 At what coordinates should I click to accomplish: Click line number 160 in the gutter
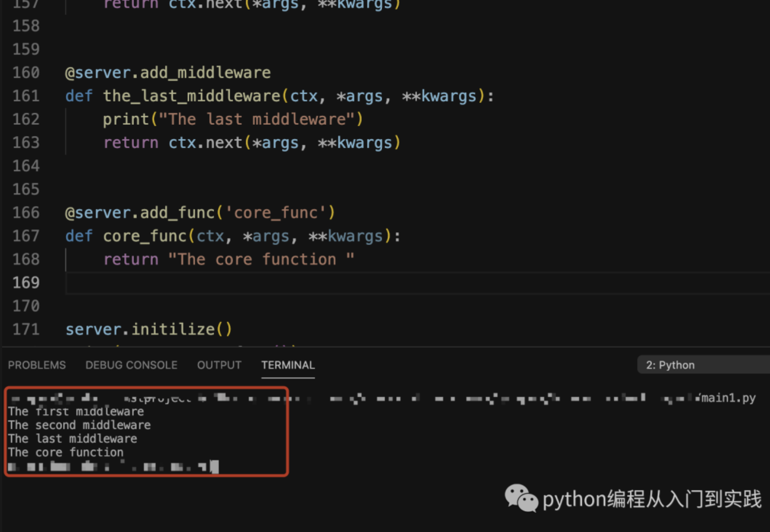coord(26,73)
